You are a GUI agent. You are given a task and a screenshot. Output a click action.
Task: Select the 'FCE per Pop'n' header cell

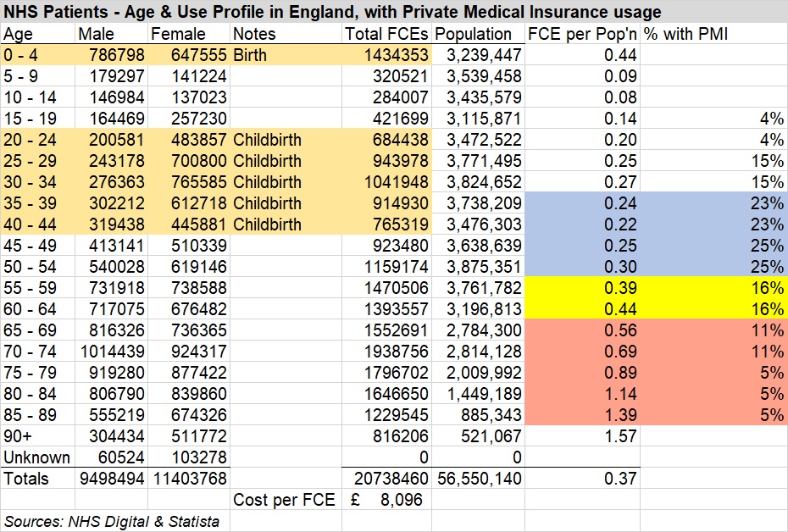pyautogui.click(x=581, y=34)
